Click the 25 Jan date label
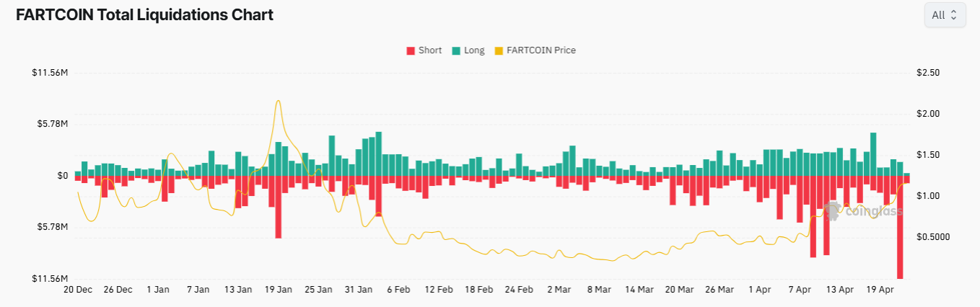 (318, 290)
